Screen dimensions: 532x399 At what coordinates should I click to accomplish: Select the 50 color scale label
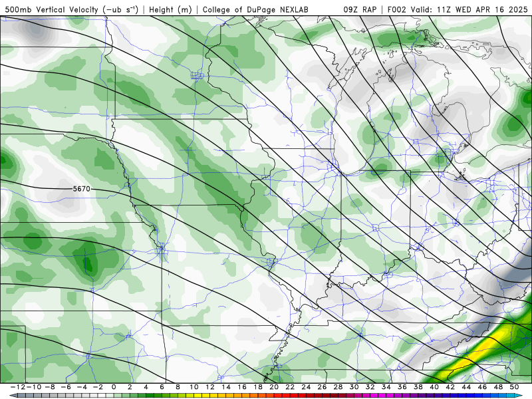[514, 387]
